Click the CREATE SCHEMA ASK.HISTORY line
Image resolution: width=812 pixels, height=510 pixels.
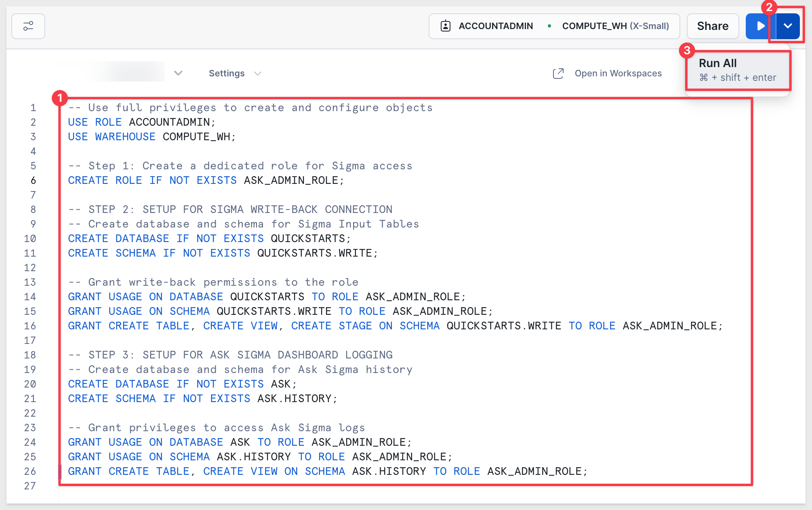(x=203, y=398)
